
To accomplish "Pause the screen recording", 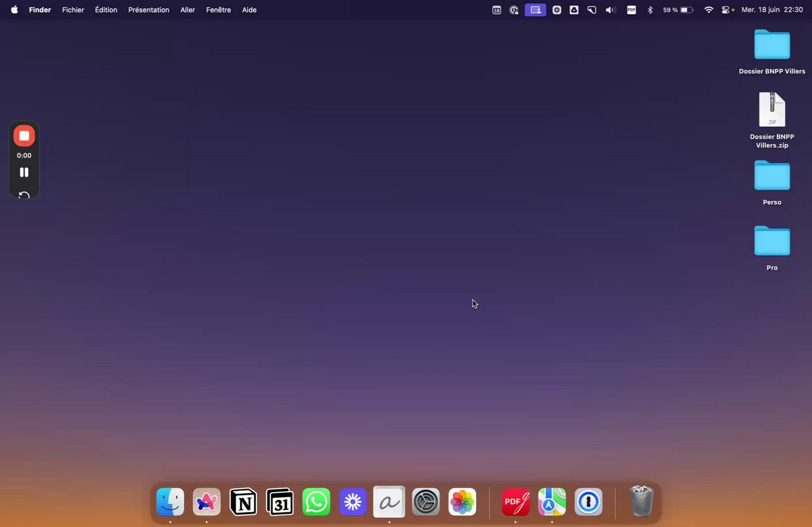I will (x=24, y=172).
